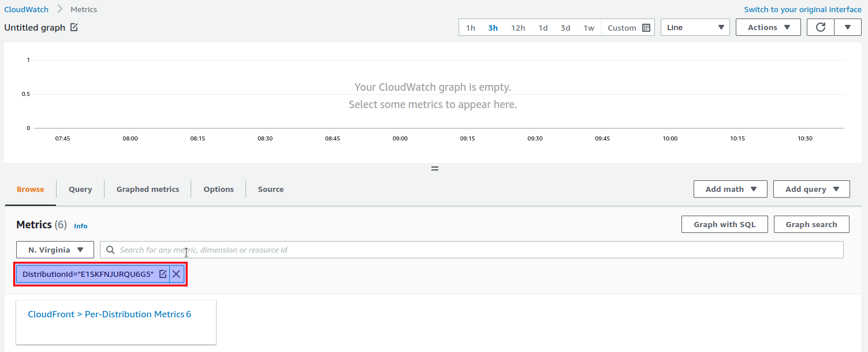Open the N. Virginia region selector
868x352 pixels.
(x=54, y=249)
